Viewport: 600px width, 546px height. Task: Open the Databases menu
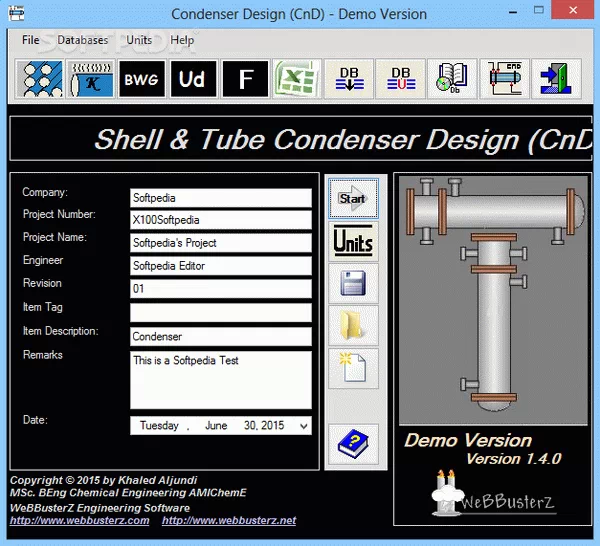point(83,40)
